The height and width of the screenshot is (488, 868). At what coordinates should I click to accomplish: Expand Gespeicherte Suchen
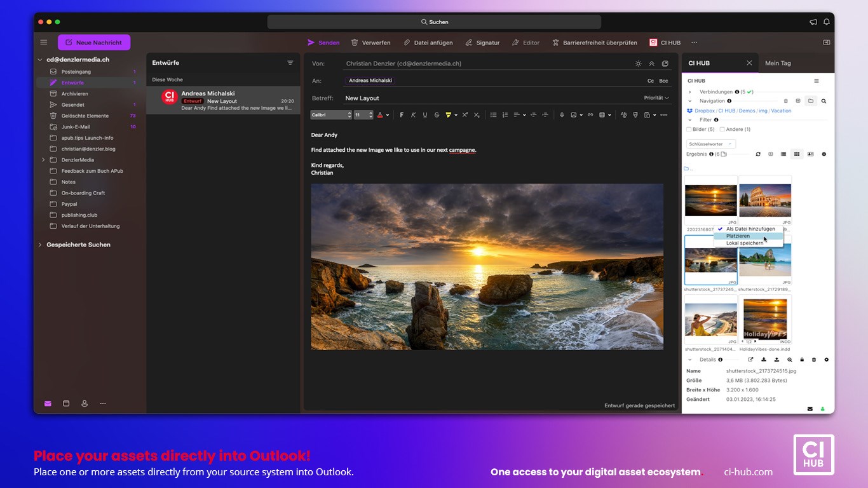pos(40,245)
